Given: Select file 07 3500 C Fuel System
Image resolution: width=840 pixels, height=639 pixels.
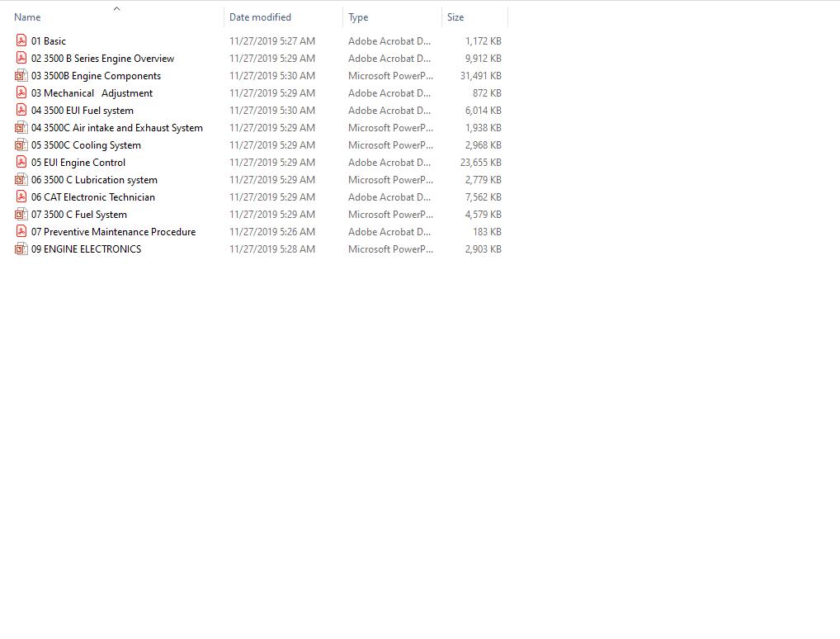Looking at the screenshot, I should coord(78,215).
